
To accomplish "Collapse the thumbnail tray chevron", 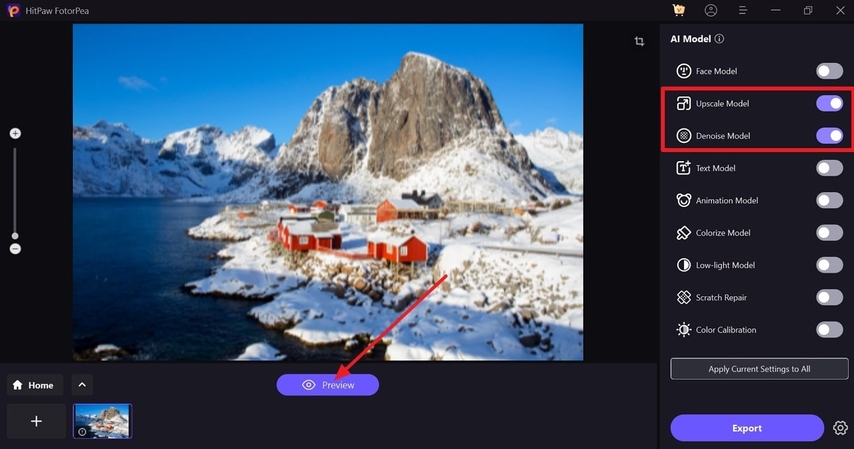I will 82,385.
